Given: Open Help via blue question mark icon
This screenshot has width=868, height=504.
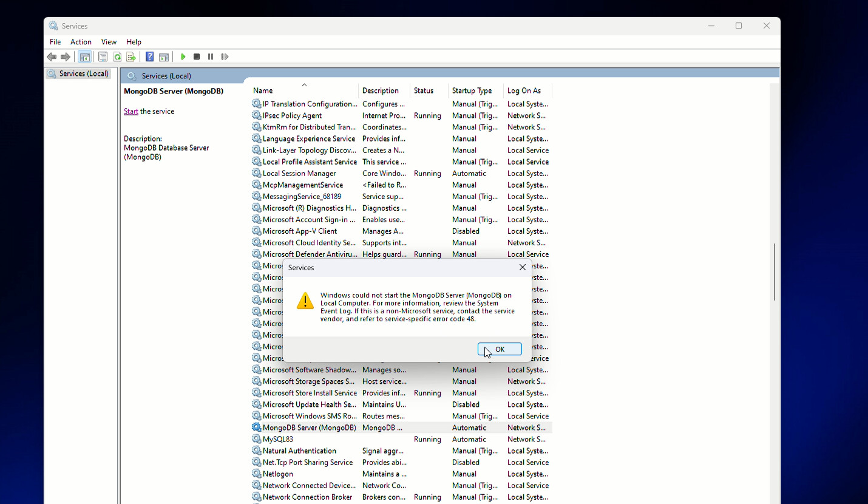Looking at the screenshot, I should click(149, 57).
